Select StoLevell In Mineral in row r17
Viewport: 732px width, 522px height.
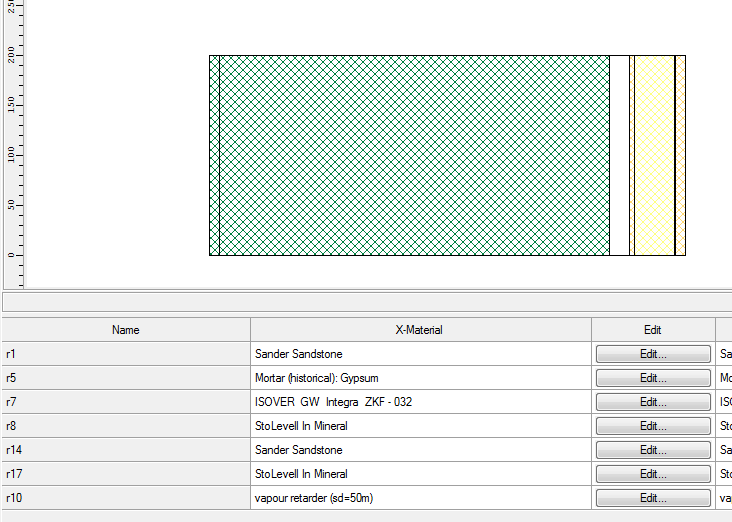pos(420,474)
